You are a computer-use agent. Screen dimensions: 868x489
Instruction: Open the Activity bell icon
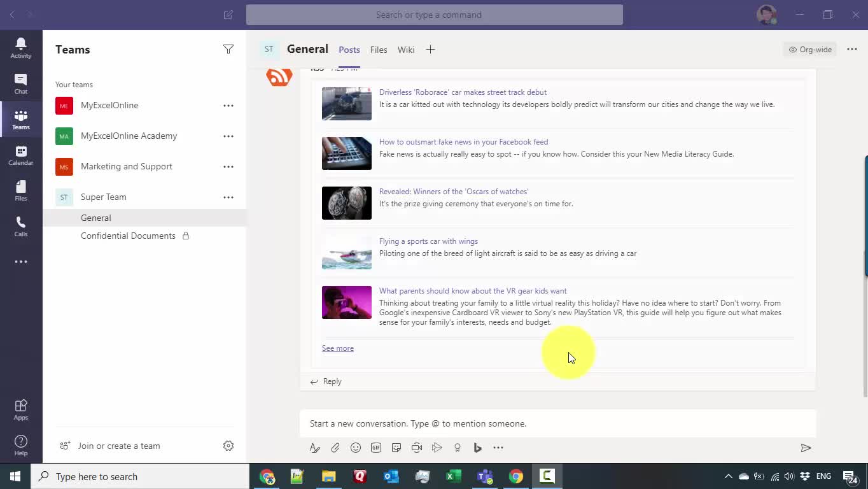(21, 48)
